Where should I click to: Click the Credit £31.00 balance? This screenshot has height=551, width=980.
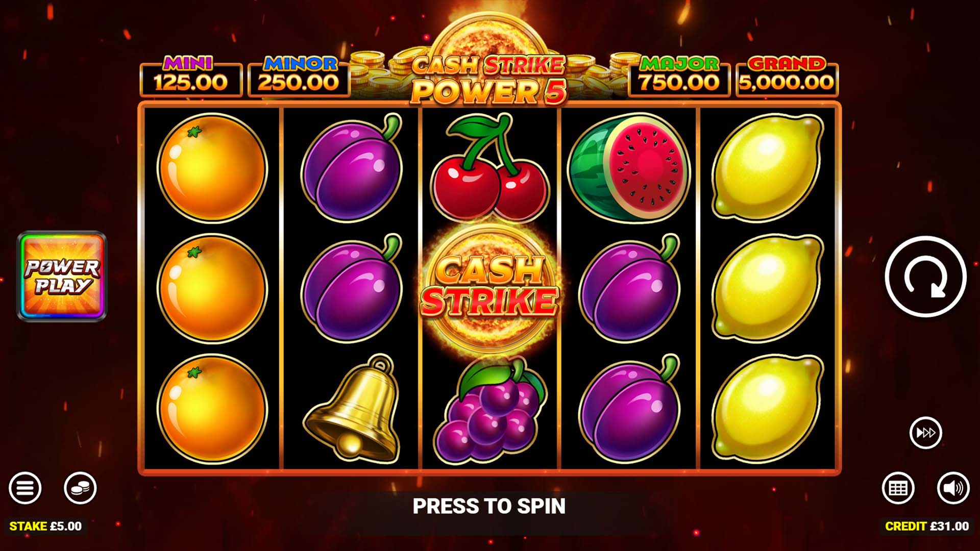coord(927,526)
